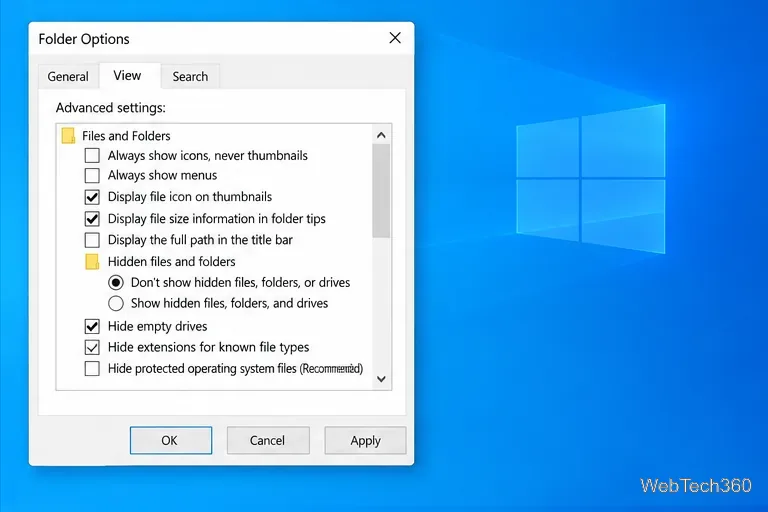Uncheck Display file size information in folder tips
Image resolution: width=768 pixels, height=512 pixels.
tap(92, 219)
